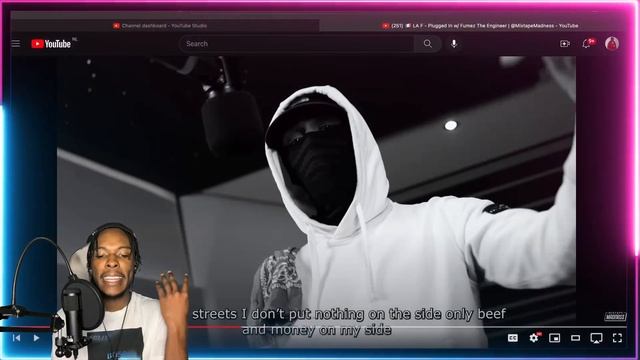640x360 pixels.
Task: Click the magnifying glass search button
Action: coord(427,44)
